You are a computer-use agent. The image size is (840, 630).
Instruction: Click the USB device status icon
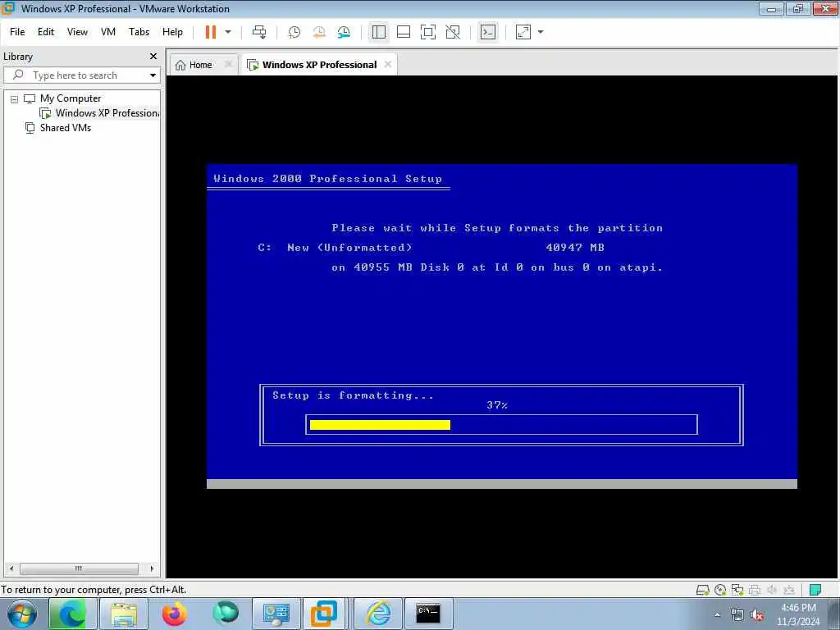pos(789,591)
